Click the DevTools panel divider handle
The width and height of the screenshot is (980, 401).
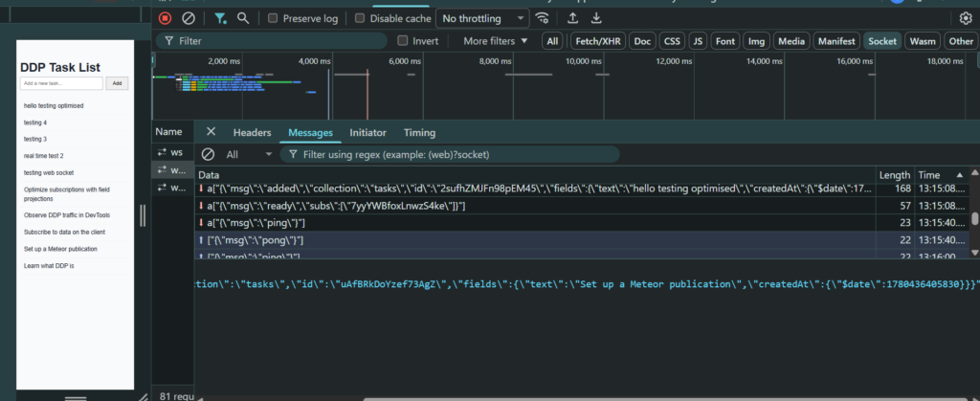(x=143, y=215)
